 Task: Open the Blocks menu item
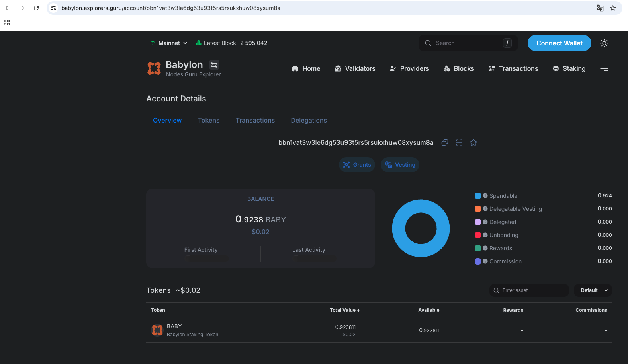click(x=459, y=68)
